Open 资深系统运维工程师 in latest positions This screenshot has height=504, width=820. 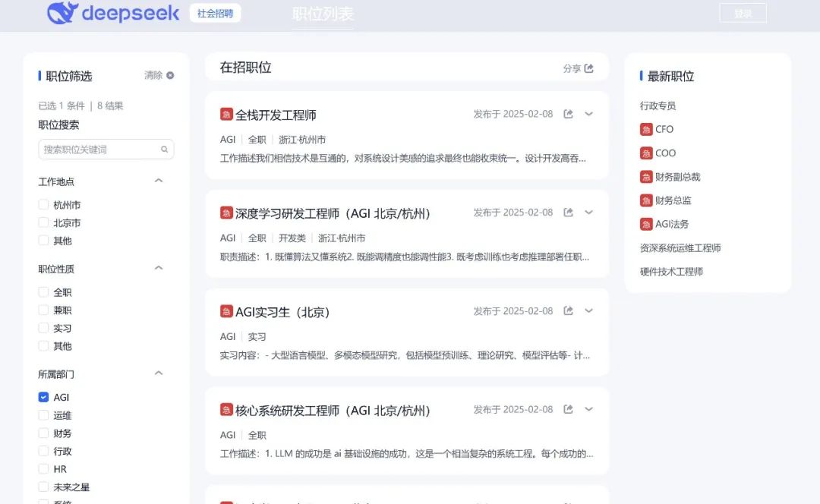coord(680,247)
